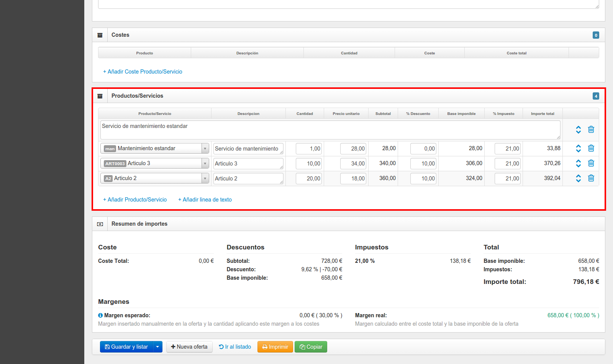The height and width of the screenshot is (364, 613).
Task: Click the unit price field showing 18,00
Action: [x=353, y=179]
